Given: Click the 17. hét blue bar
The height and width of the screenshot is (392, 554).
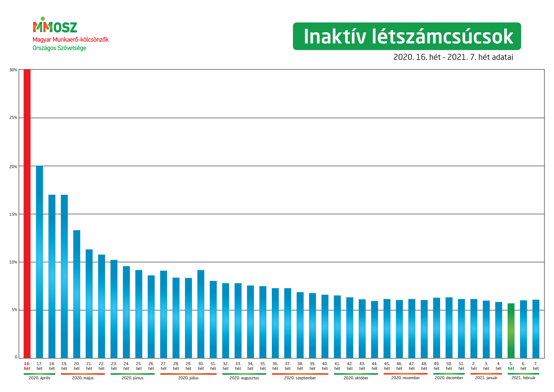Looking at the screenshot, I should click(39, 262).
